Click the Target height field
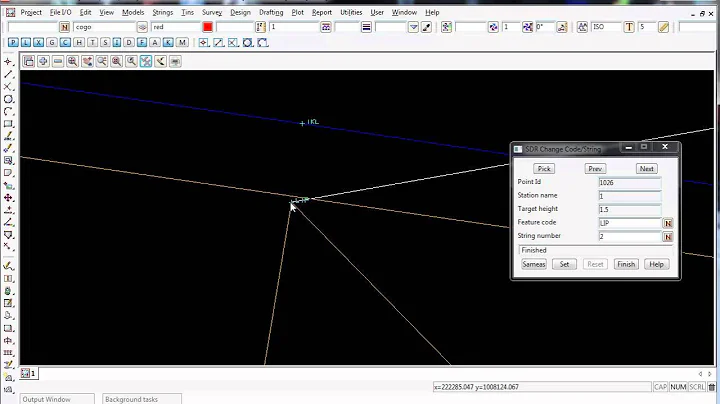The image size is (720, 404). point(630,209)
